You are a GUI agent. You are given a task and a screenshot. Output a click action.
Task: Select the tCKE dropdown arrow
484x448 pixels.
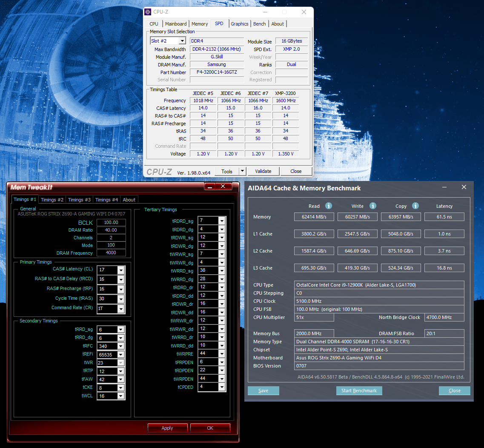click(x=121, y=388)
